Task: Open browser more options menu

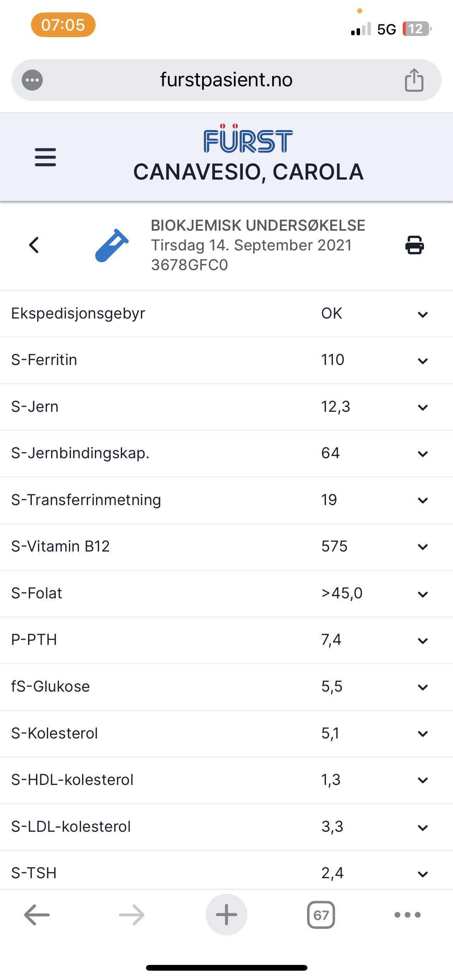Action: 407,915
